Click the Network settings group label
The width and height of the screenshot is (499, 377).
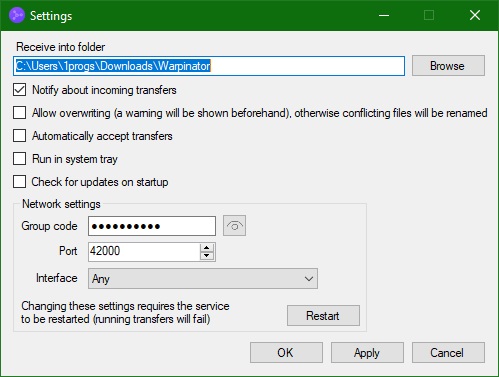pyautogui.click(x=61, y=204)
